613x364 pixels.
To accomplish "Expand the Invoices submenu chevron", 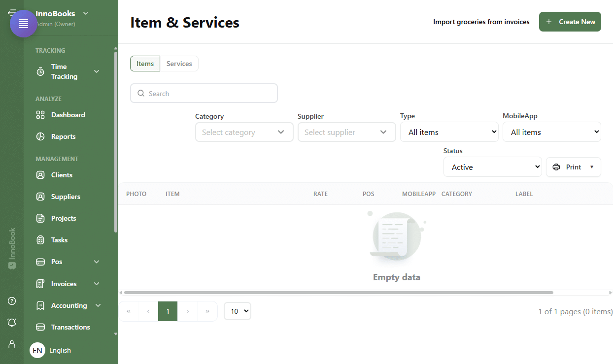I will pyautogui.click(x=97, y=284).
